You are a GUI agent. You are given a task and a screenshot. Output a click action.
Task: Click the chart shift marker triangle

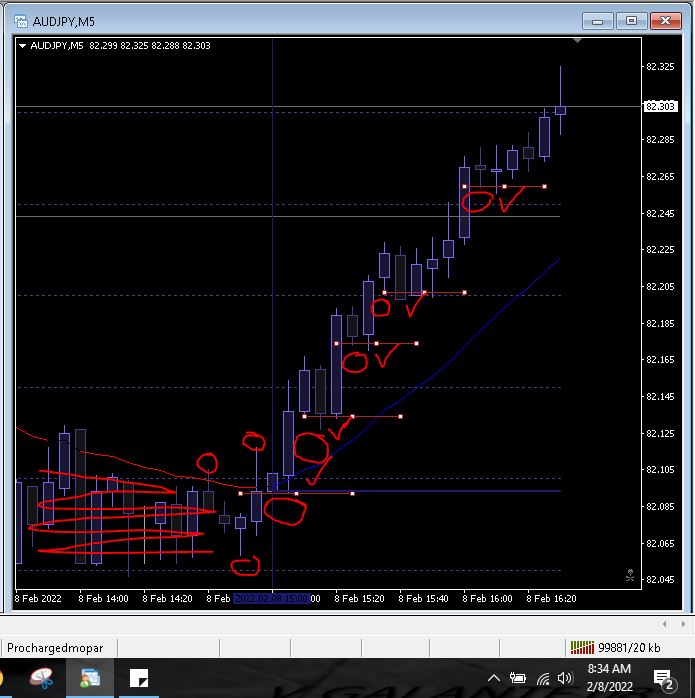577,41
